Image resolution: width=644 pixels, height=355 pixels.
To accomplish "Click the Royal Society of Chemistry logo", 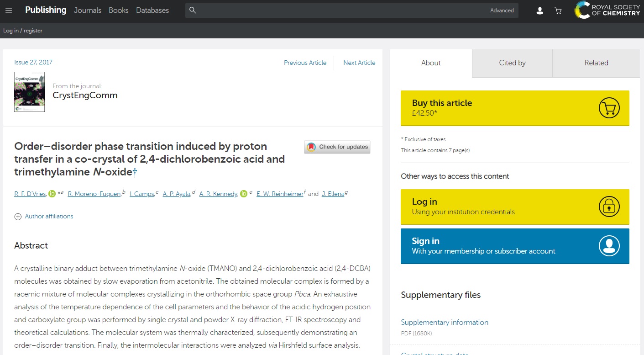I will (x=607, y=11).
